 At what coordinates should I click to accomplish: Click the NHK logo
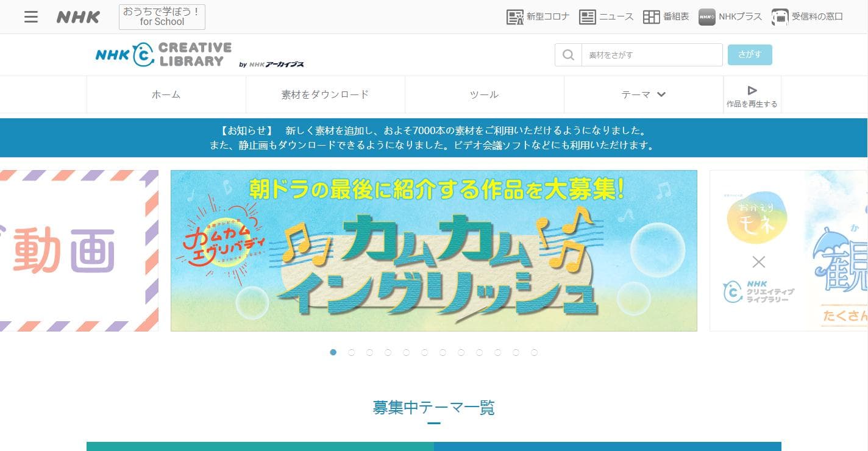pos(78,17)
